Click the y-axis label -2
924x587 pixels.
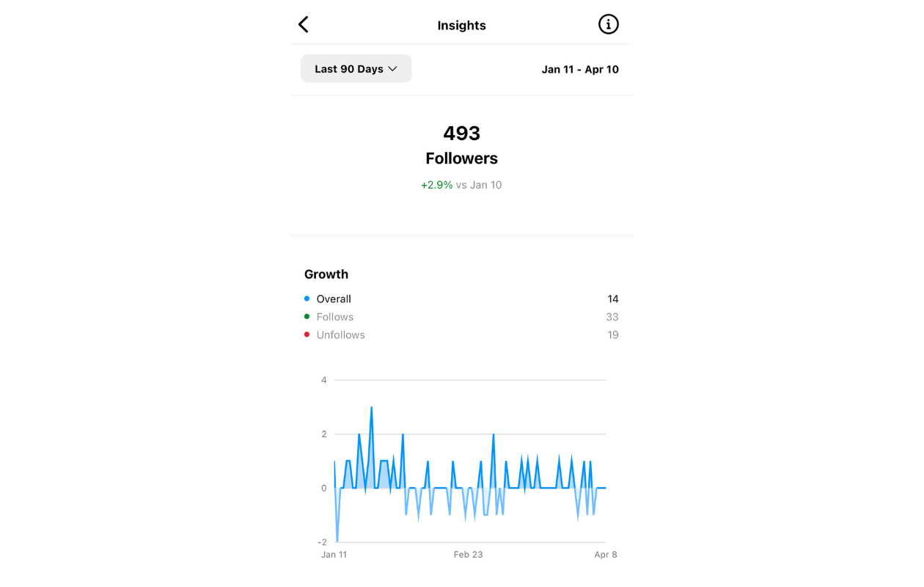(x=323, y=542)
